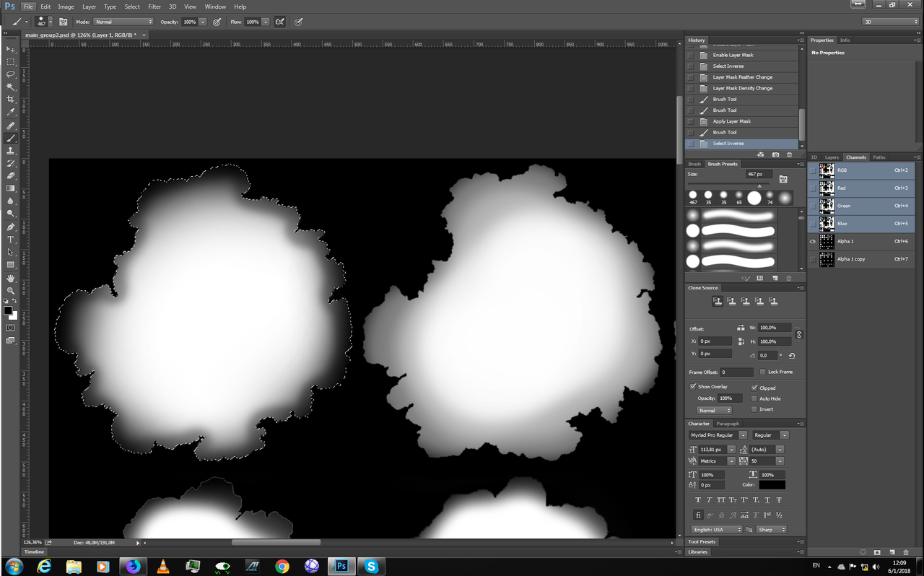The image size is (924, 576).
Task: Open the Image menu
Action: pos(66,6)
